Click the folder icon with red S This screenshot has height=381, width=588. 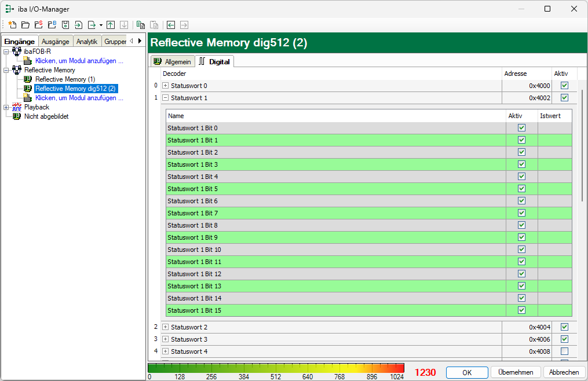(38, 25)
